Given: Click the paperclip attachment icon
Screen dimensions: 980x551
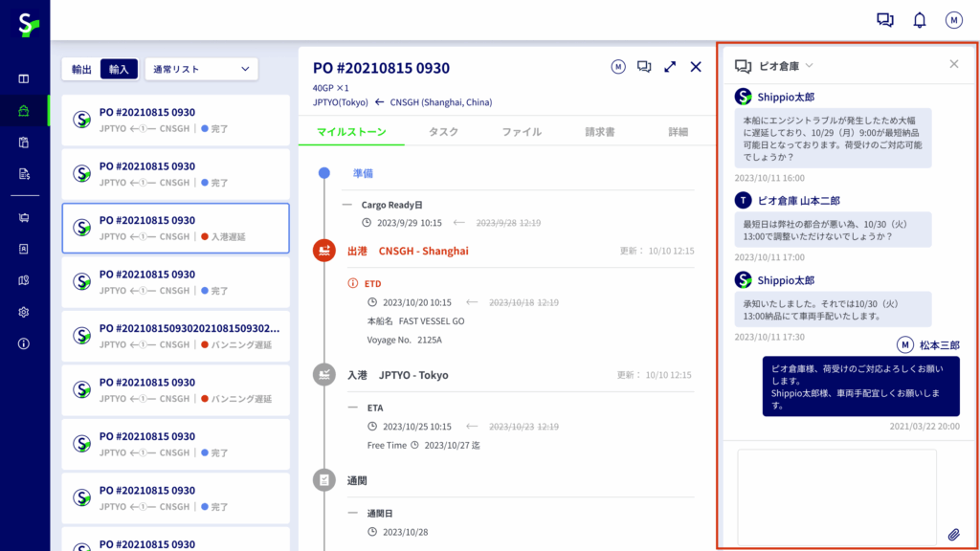Looking at the screenshot, I should [953, 534].
